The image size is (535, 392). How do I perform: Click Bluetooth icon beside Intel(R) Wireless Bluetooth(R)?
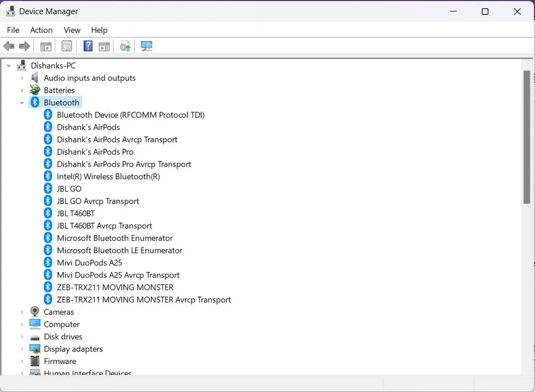click(48, 176)
